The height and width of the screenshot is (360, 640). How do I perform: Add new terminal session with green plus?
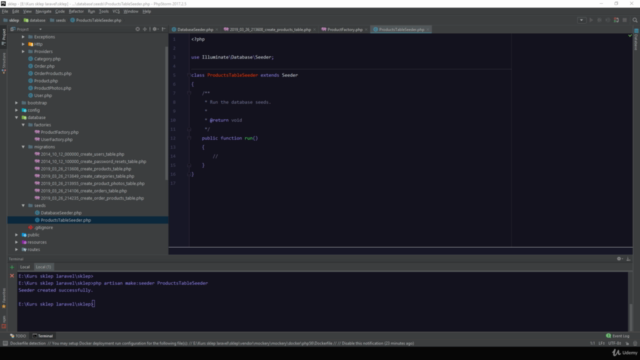coord(12,267)
